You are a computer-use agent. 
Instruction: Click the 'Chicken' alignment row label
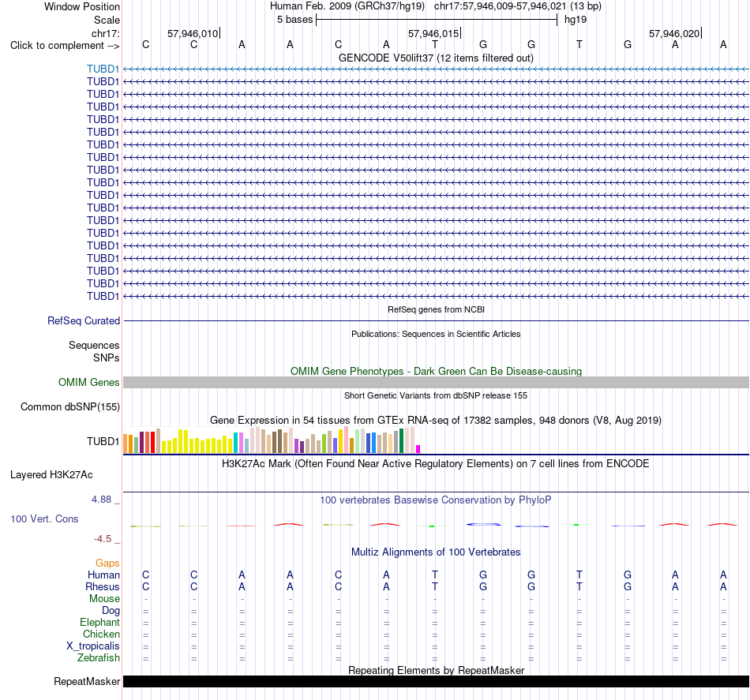click(x=101, y=634)
